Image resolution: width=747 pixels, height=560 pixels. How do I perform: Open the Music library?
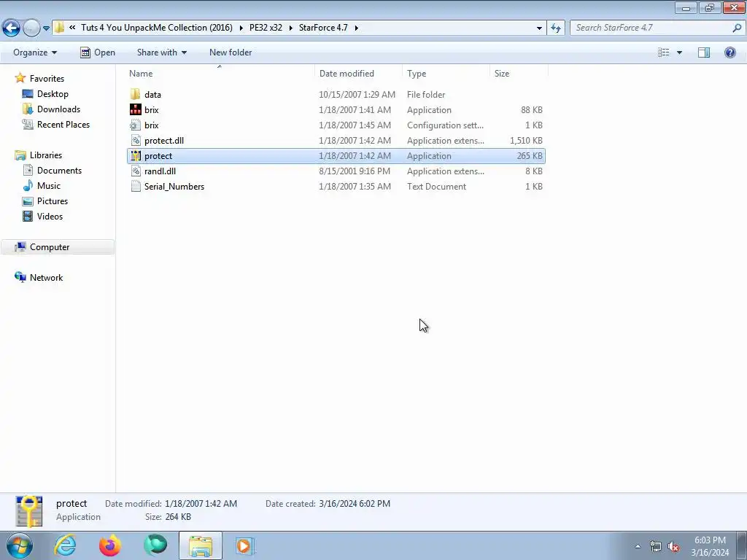tap(49, 186)
